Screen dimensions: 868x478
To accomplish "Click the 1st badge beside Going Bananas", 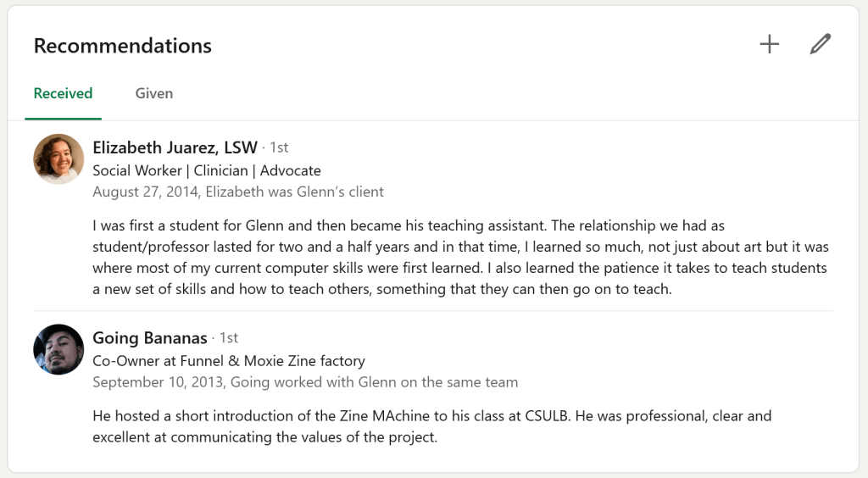I will tap(228, 338).
